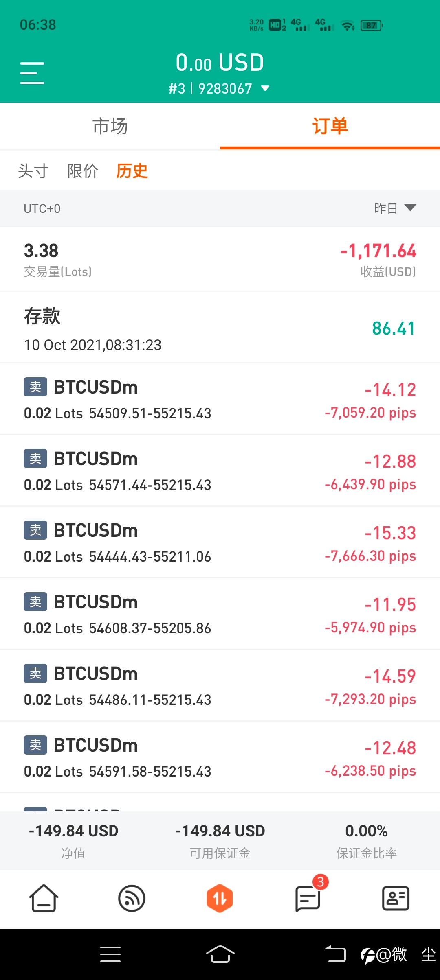Tap Android recent apps icon
The image size is (440, 980).
click(110, 954)
